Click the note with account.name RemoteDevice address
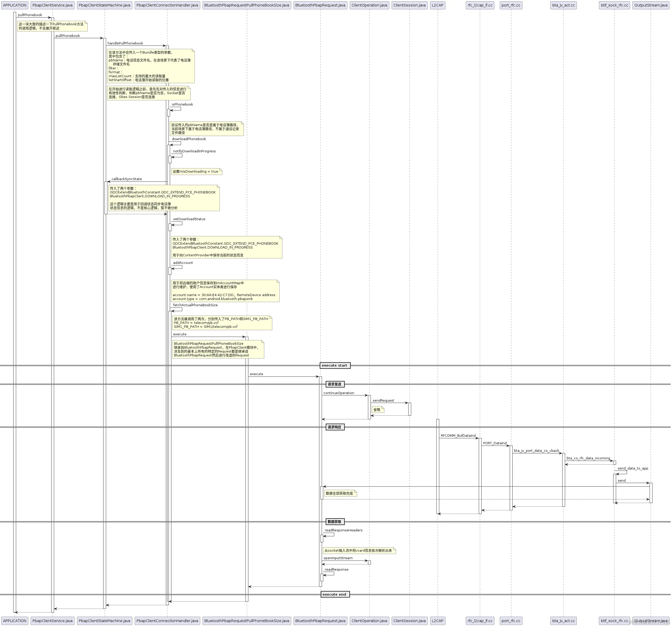Image resolution: width=672 pixels, height=626 pixels. (225, 291)
